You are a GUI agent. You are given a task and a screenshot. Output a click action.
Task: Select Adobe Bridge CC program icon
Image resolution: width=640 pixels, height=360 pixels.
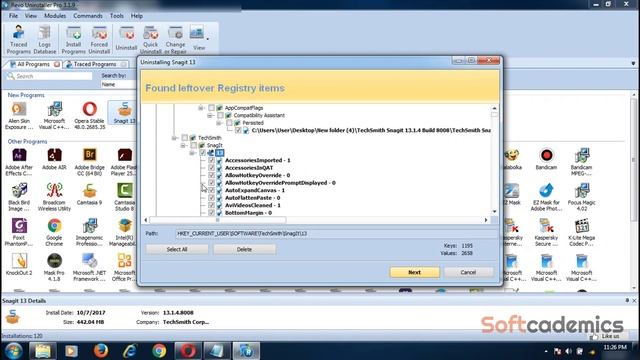click(x=89, y=162)
